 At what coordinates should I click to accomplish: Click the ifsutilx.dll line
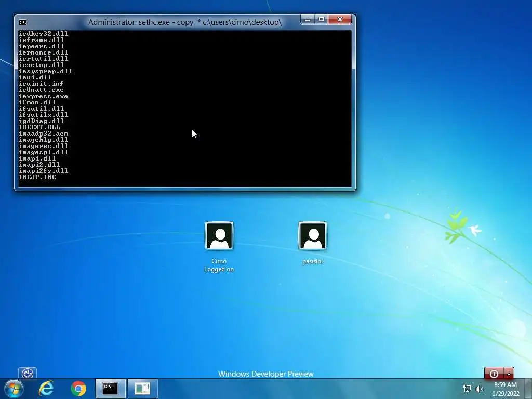(x=44, y=115)
